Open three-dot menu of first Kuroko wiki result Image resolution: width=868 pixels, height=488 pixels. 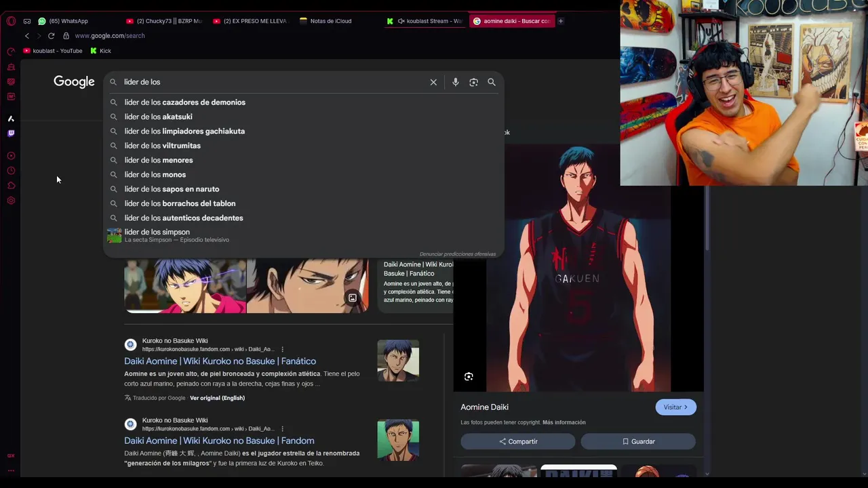pyautogui.click(x=283, y=349)
